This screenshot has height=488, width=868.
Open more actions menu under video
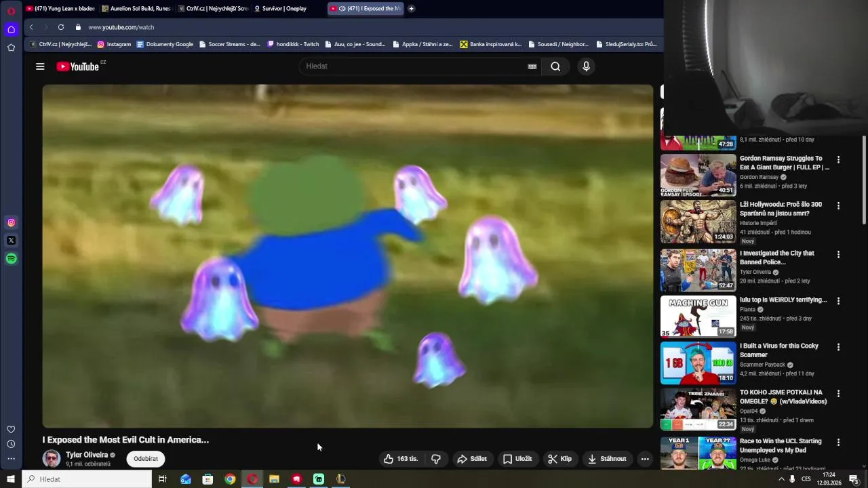(x=645, y=459)
